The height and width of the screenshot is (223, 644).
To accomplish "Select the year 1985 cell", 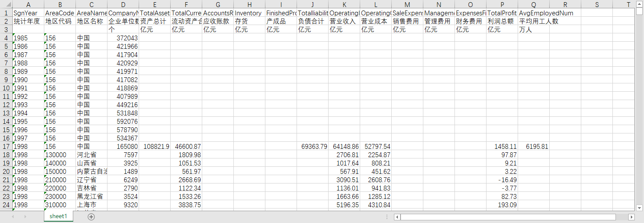I will tap(29, 38).
